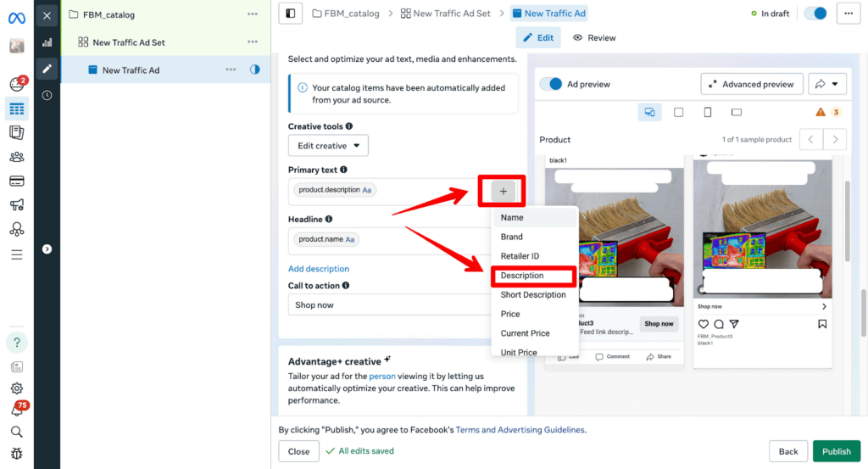Image resolution: width=868 pixels, height=469 pixels.
Task: Choose Current Price from field menu
Action: (x=534, y=333)
